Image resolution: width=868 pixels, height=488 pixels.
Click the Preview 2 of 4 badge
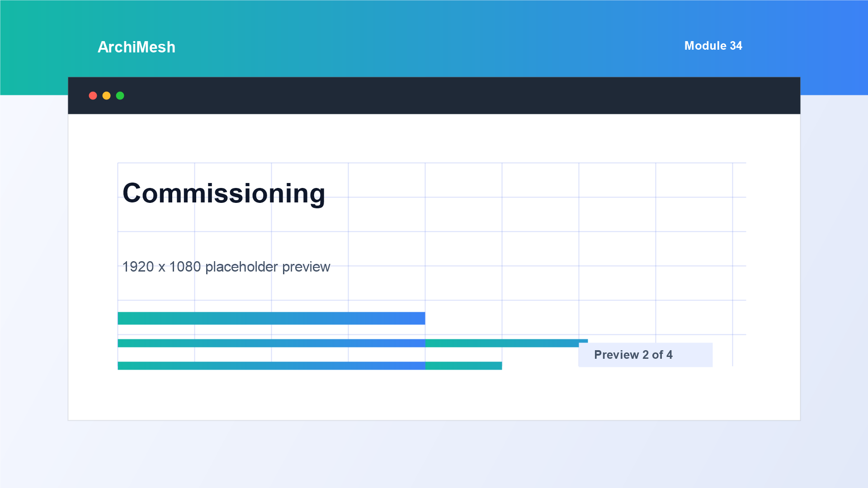click(646, 355)
